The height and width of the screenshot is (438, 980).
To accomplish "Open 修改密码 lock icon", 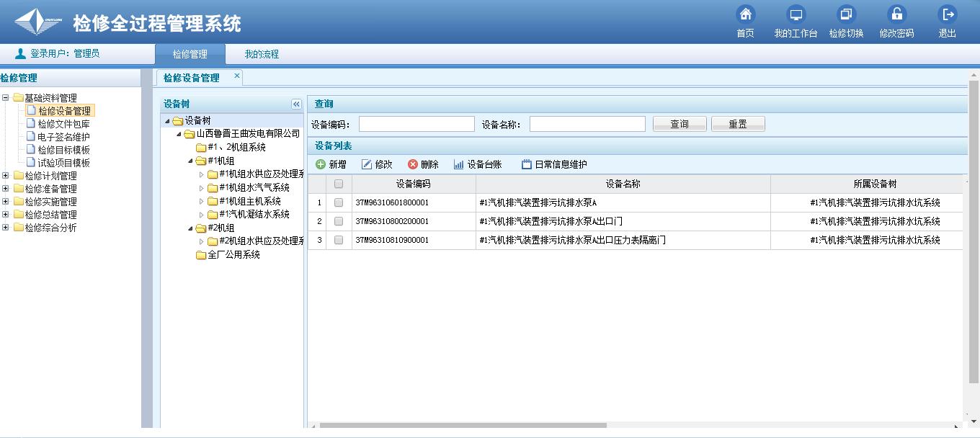I will point(896,14).
